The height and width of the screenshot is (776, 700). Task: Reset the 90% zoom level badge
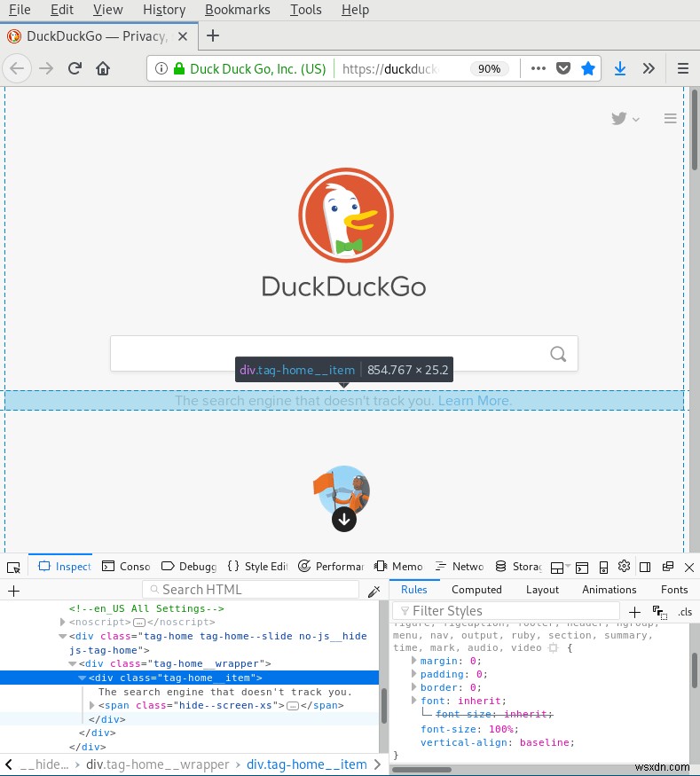489,69
